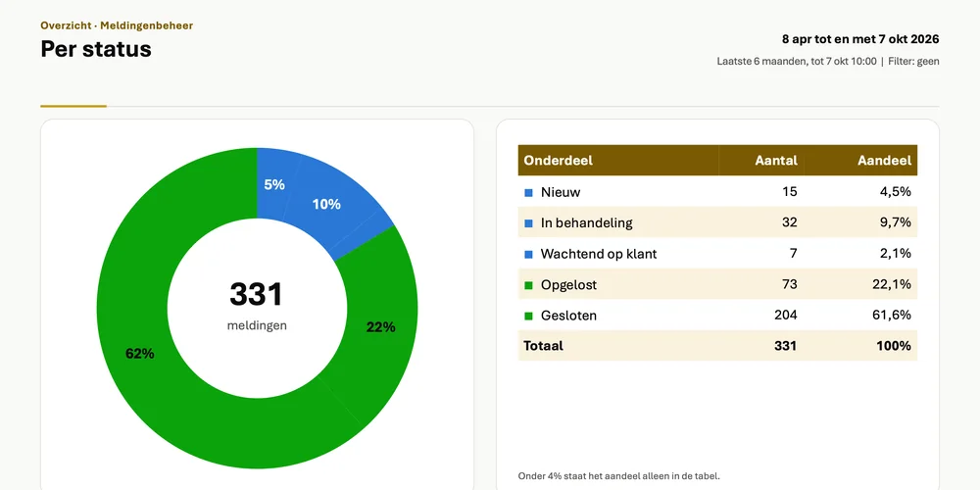The width and height of the screenshot is (980, 490).
Task: Click the Overzicht · Meldingenbeheer breadcrumb
Action: (x=117, y=25)
